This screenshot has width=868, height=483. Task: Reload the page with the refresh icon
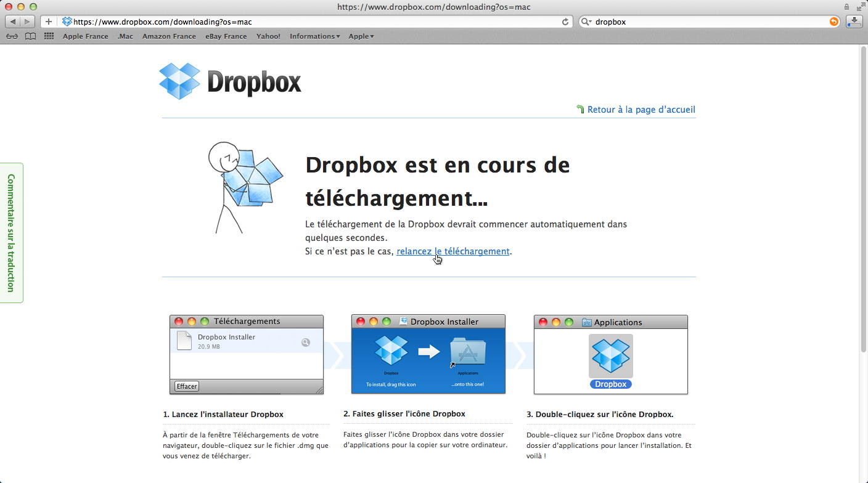[565, 22]
